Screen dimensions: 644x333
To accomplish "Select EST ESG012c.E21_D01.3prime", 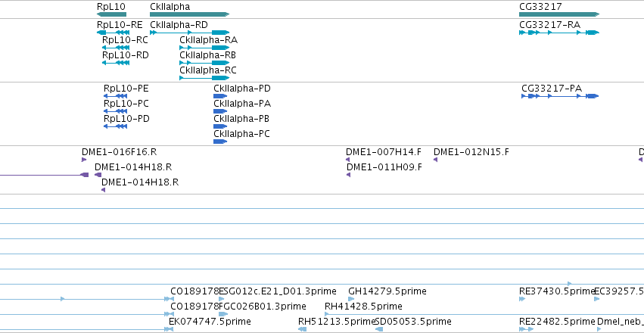I will tap(222, 299).
